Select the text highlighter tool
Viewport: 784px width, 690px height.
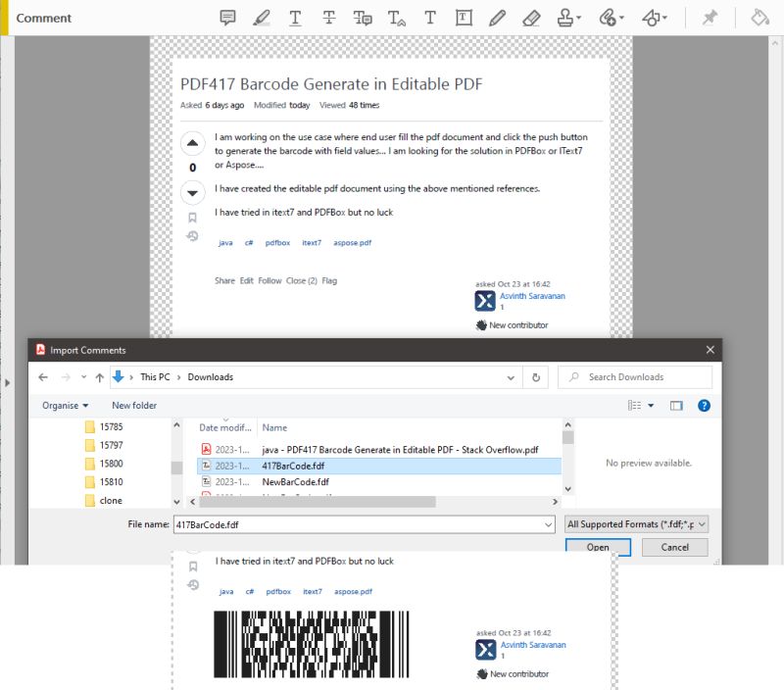pos(263,17)
